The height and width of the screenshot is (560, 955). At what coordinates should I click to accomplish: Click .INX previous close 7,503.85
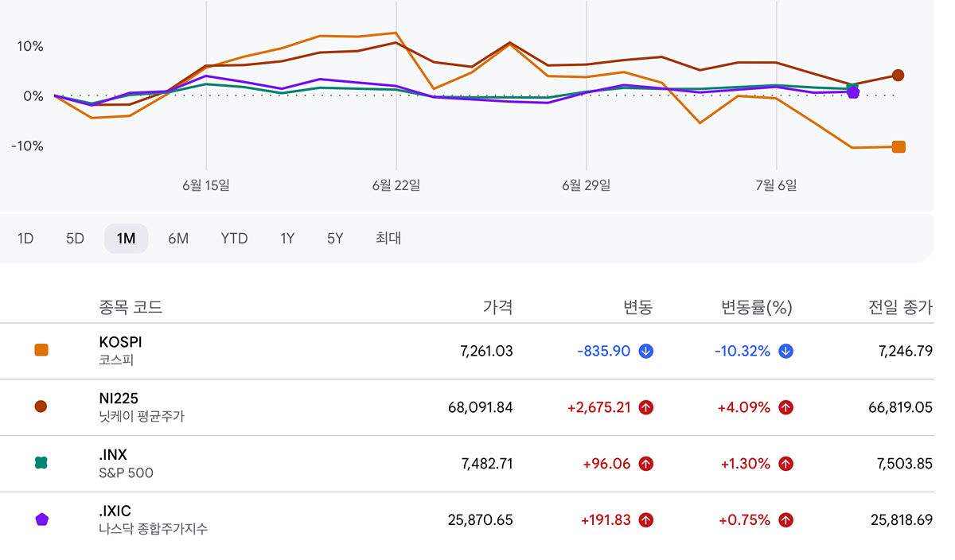(906, 464)
